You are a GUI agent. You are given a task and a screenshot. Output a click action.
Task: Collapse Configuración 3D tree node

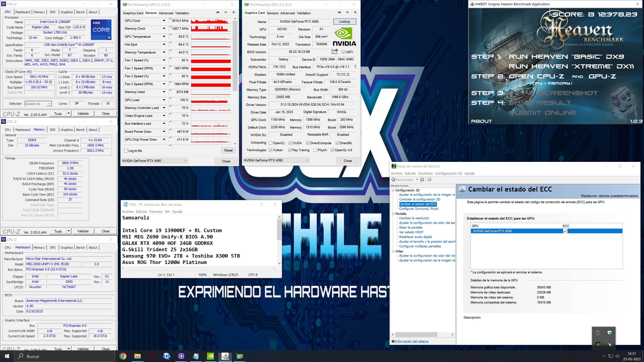(393, 190)
